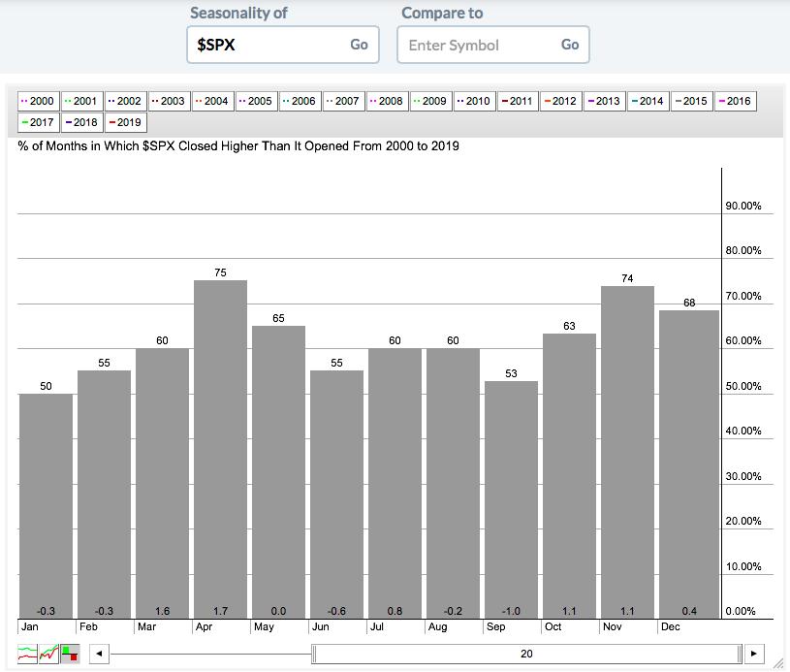Click the $SPX seasonality symbol field
Screen dimensions: 790x672
point(267,45)
